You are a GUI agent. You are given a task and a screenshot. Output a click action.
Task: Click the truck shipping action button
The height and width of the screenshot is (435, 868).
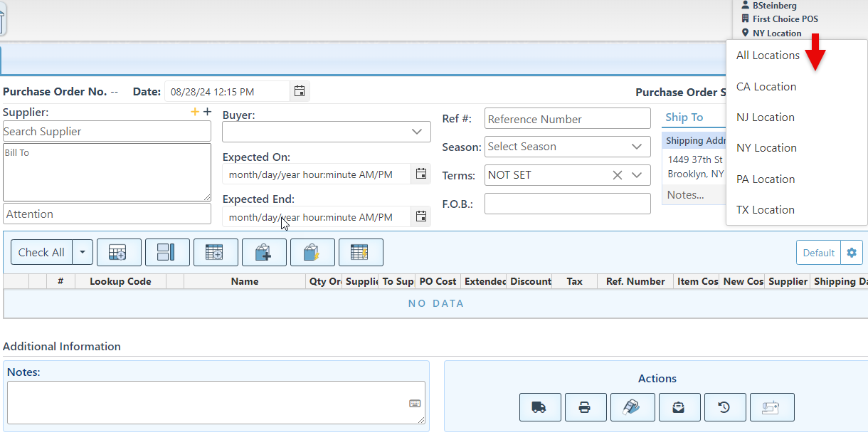pyautogui.click(x=540, y=407)
